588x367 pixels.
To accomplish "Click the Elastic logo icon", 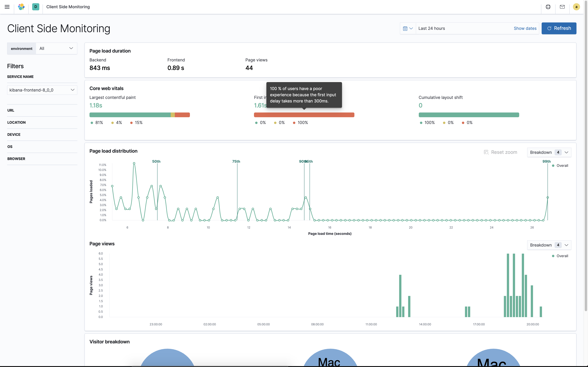I will 21,7.
